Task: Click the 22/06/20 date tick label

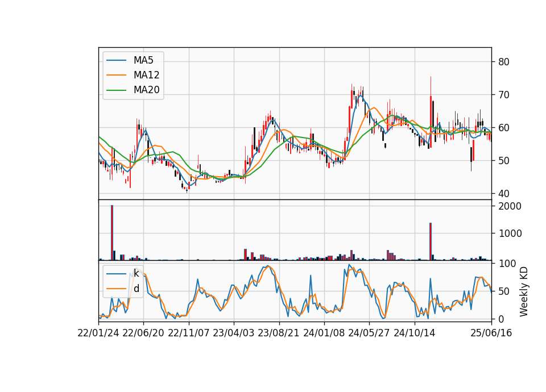Action: coord(143,333)
